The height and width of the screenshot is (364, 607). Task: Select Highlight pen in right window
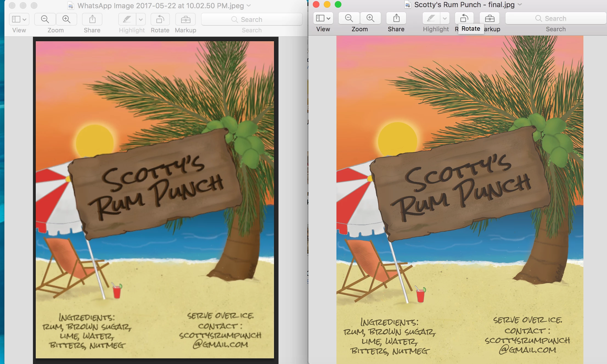(x=431, y=18)
